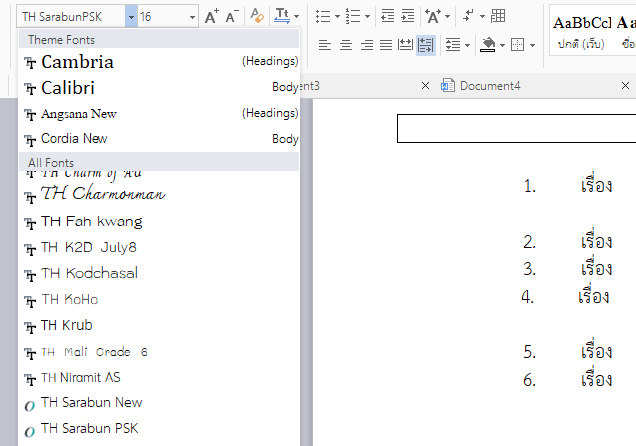
Task: Click the font name input box
Action: coord(71,17)
